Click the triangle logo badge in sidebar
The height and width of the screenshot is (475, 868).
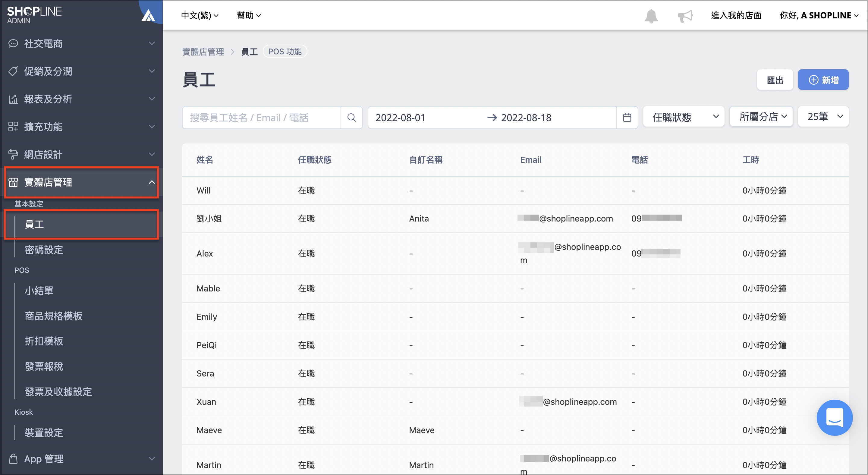(x=148, y=15)
